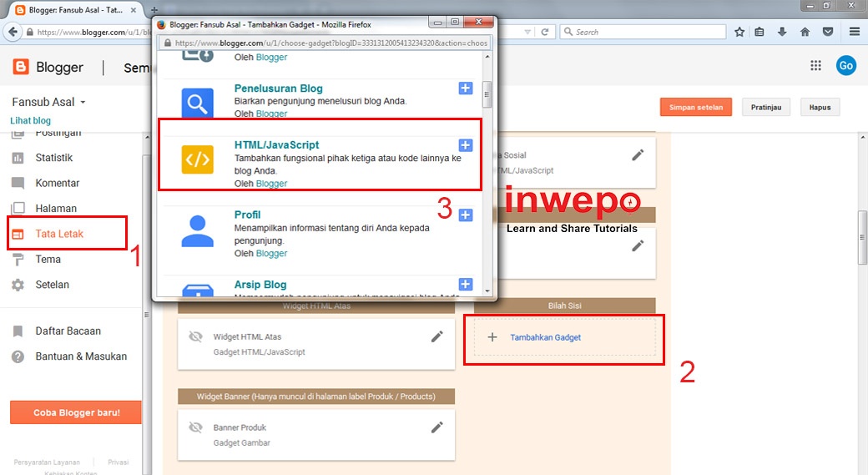Click the Blogger logo icon

(x=21, y=67)
